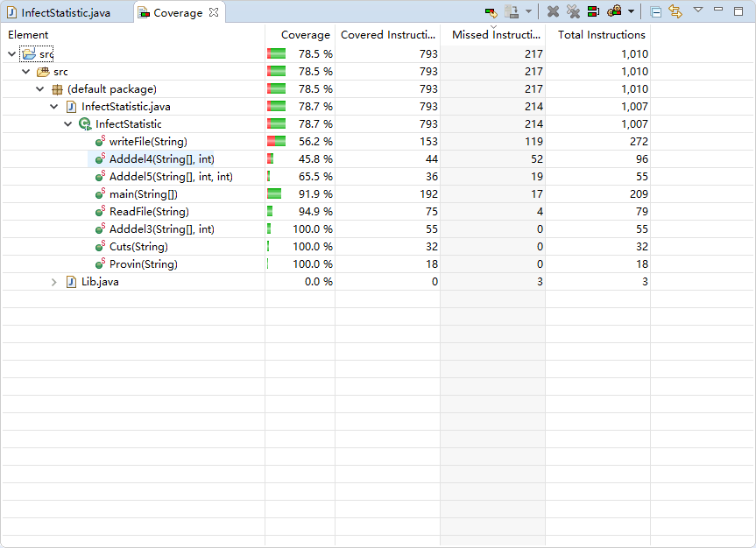
Task: Click the InfectStatistic class icon
Action: coord(85,124)
